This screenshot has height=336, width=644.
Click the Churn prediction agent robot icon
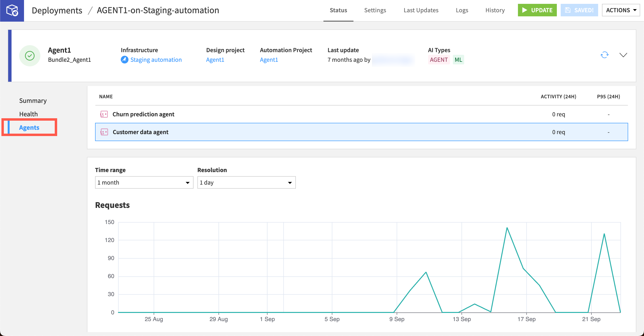point(104,114)
